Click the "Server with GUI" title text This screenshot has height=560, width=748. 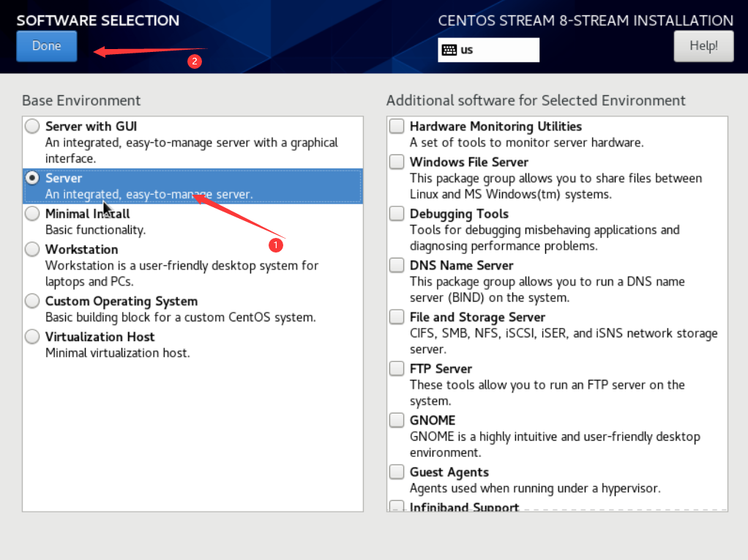91,127
